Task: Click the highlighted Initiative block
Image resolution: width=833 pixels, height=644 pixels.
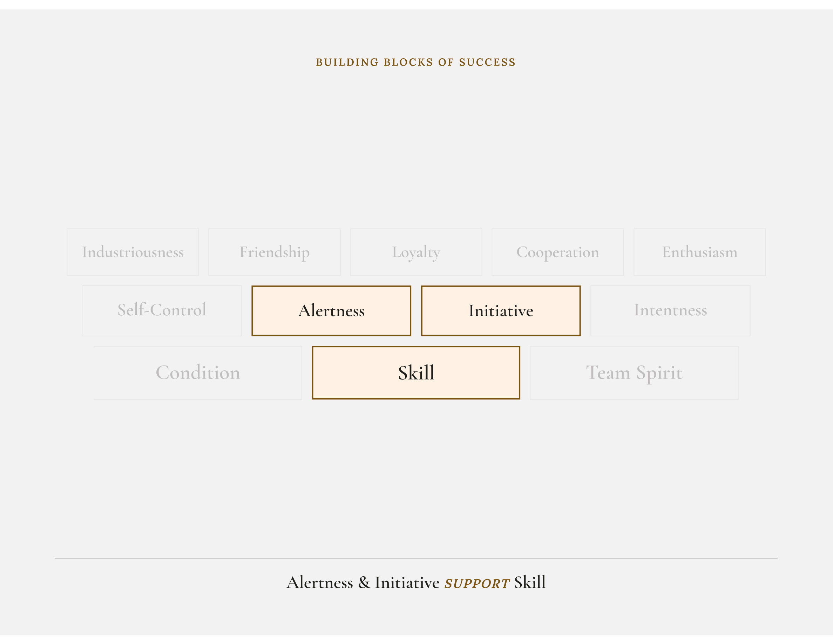Action: tap(501, 311)
